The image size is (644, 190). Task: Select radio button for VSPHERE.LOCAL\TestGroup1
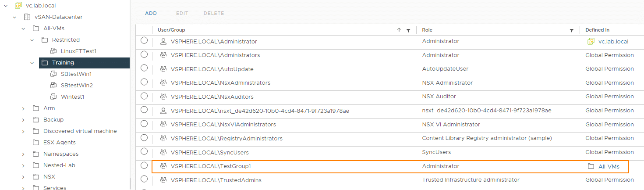click(144, 165)
